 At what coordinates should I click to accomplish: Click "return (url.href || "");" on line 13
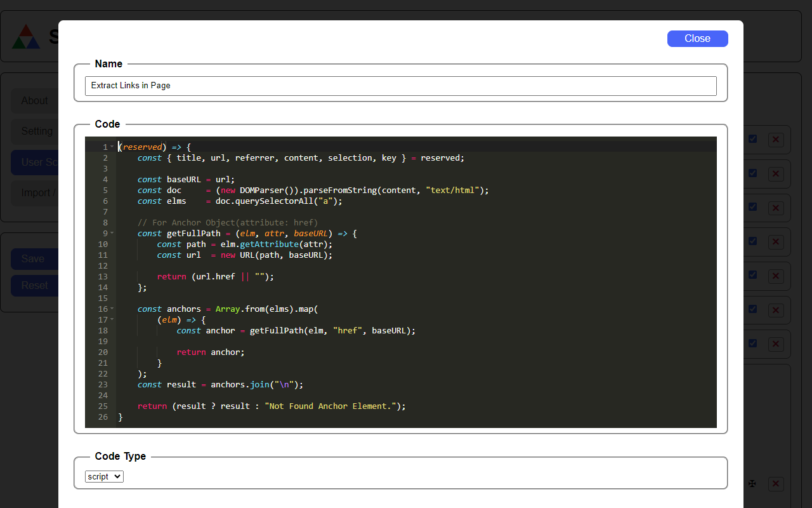click(216, 276)
